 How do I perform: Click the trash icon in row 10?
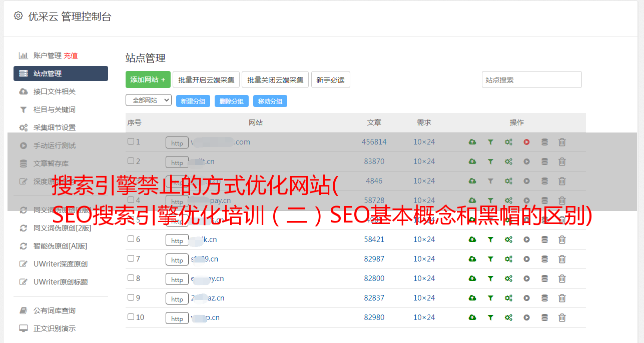point(562,317)
